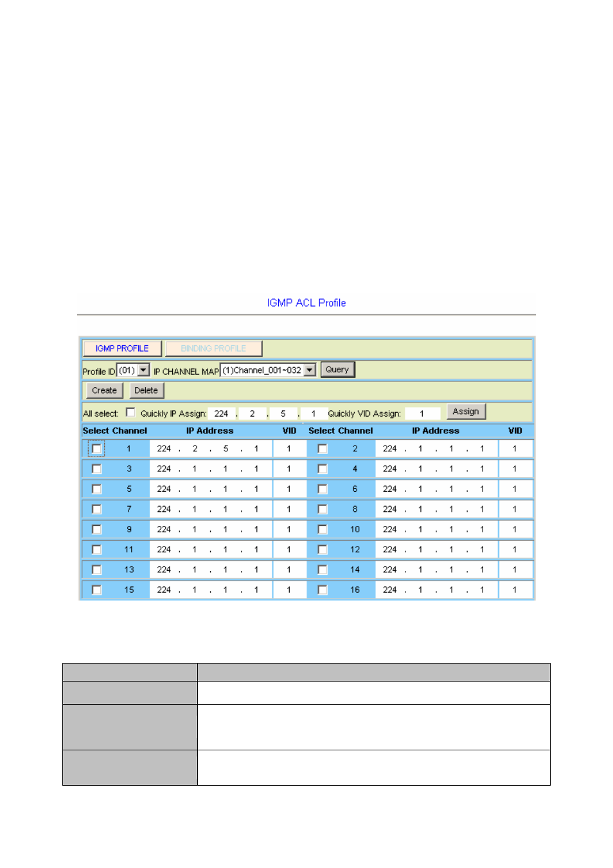
Task: Click the Channel 4 VID field
Action: point(515,469)
